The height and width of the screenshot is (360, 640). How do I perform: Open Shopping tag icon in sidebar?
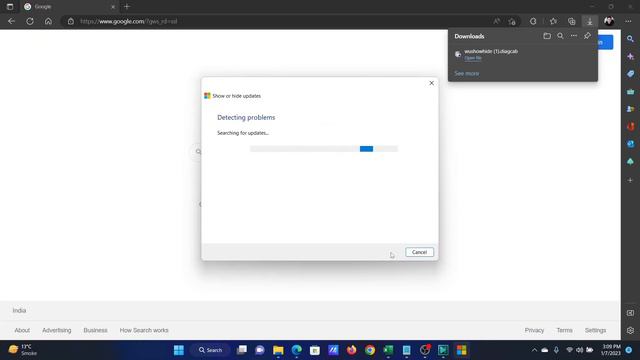(x=631, y=74)
